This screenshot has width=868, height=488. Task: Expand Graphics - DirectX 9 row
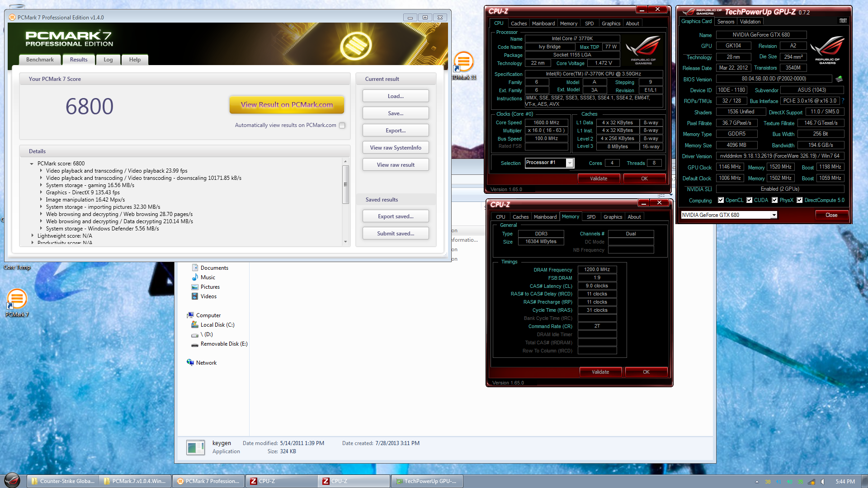(41, 192)
